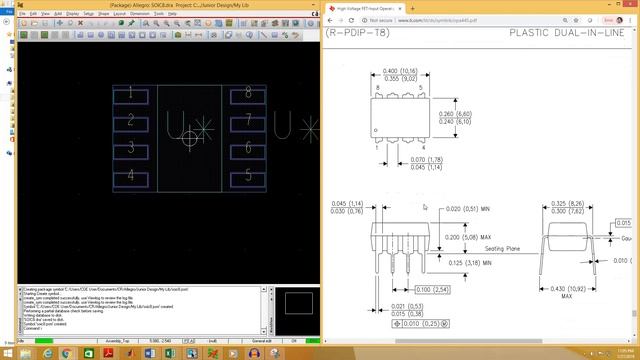
Task: Click the zoom fit grid icon in Allegro
Action: tap(198, 23)
